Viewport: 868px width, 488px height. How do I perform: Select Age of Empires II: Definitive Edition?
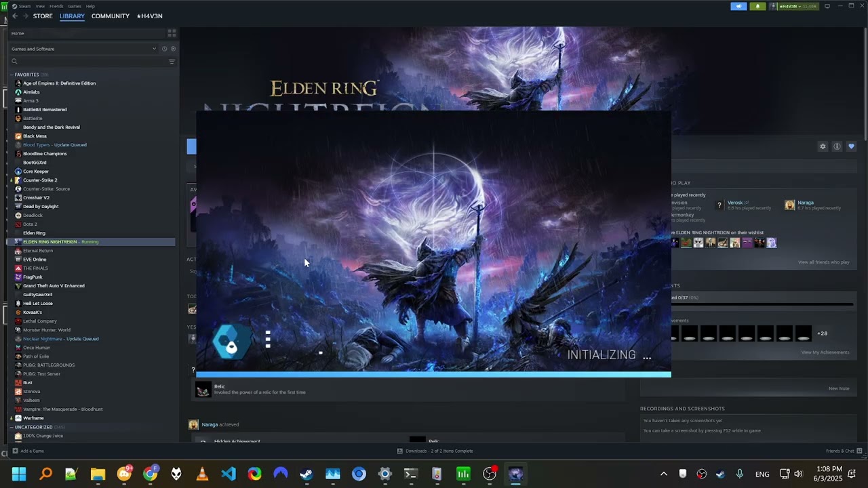coord(60,83)
